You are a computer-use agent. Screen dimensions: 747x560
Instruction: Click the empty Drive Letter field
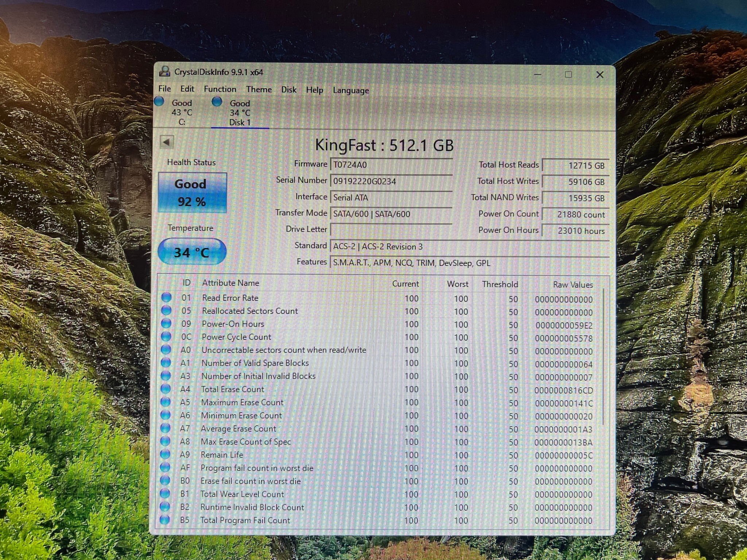391,230
